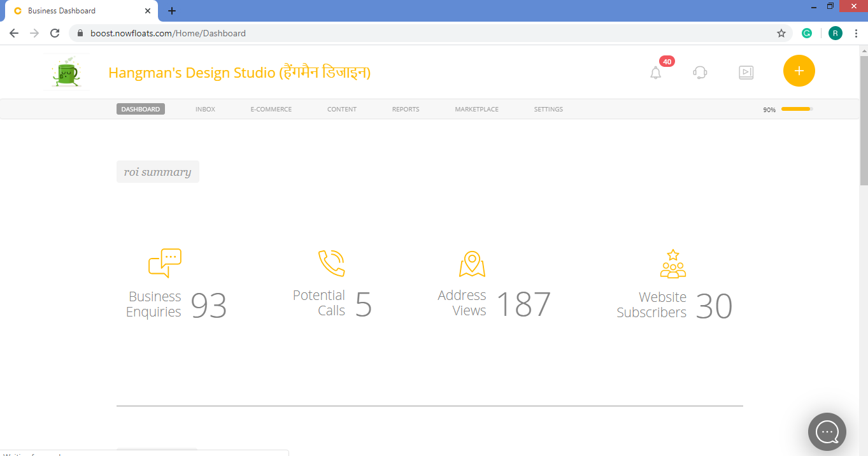Click the roi summary button

(x=157, y=171)
